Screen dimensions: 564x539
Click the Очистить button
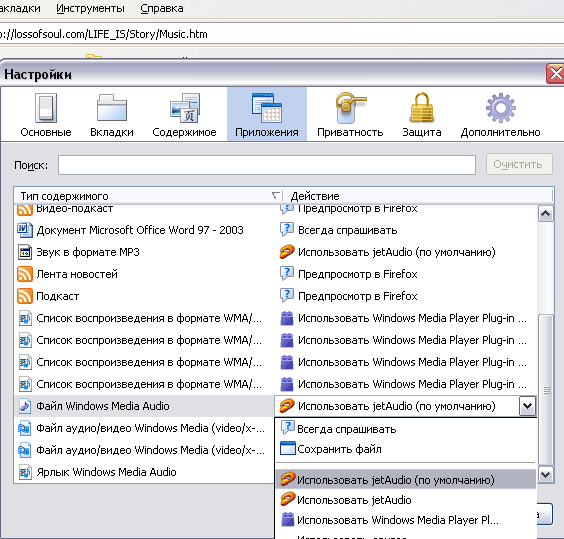pos(519,164)
